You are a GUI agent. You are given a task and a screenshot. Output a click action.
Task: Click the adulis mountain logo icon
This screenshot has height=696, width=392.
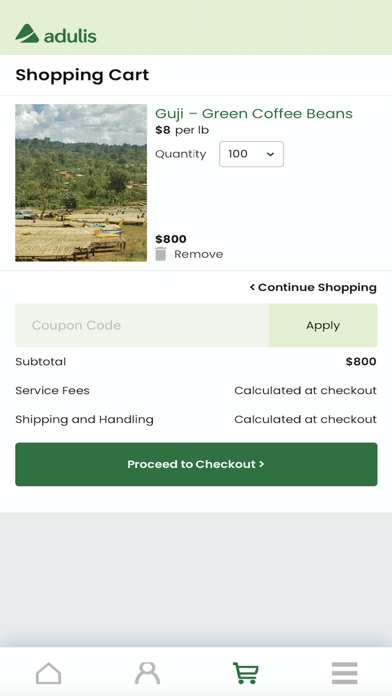tap(27, 33)
